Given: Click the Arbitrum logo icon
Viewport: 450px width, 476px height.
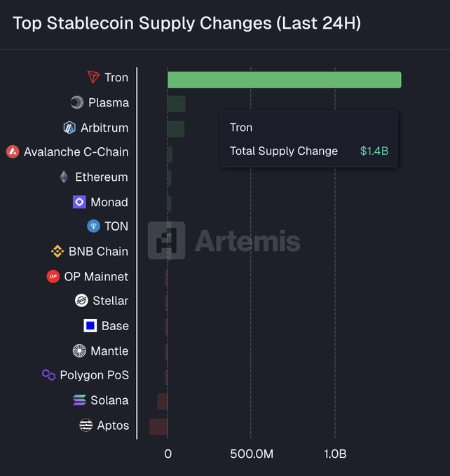Looking at the screenshot, I should (x=69, y=128).
